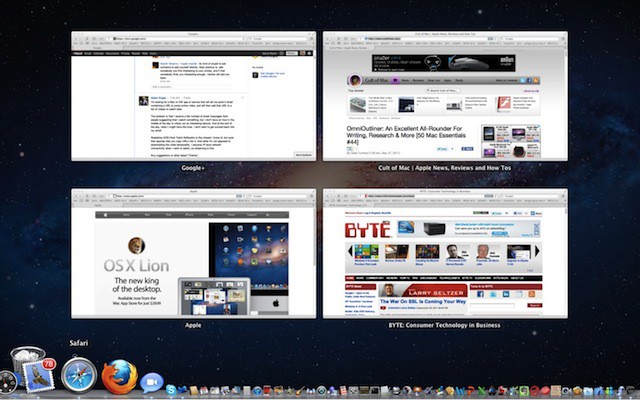640x400 pixels.
Task: Select the Google+ Safari window thumbnail
Action: click(193, 96)
